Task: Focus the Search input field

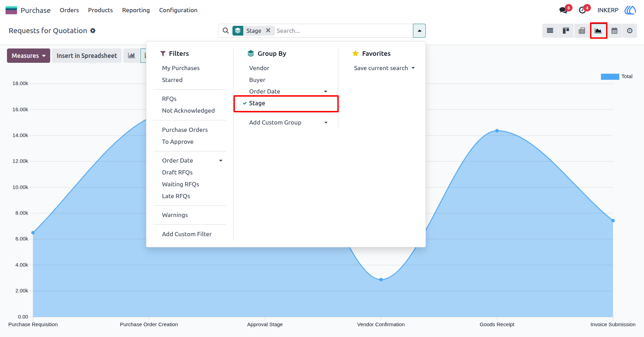Action: [343, 31]
